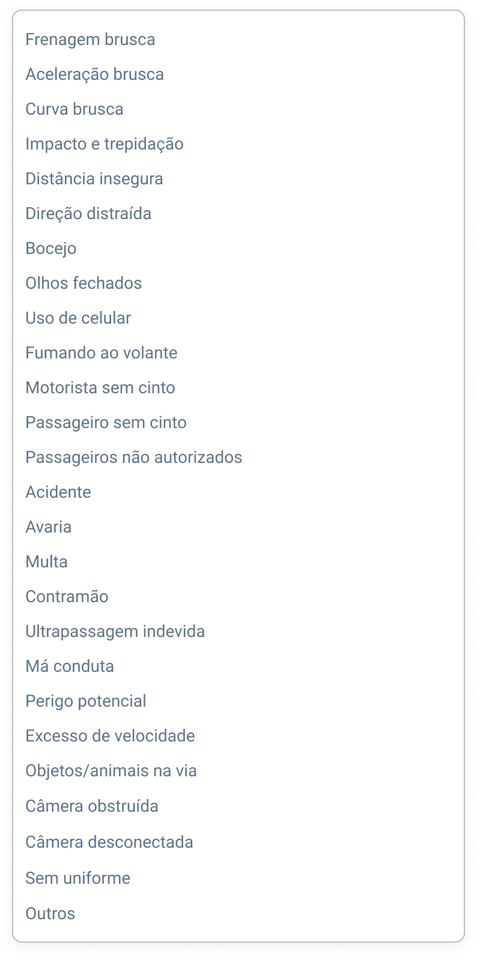
Task: Select the Frenagem brusca option
Action: [238, 40]
